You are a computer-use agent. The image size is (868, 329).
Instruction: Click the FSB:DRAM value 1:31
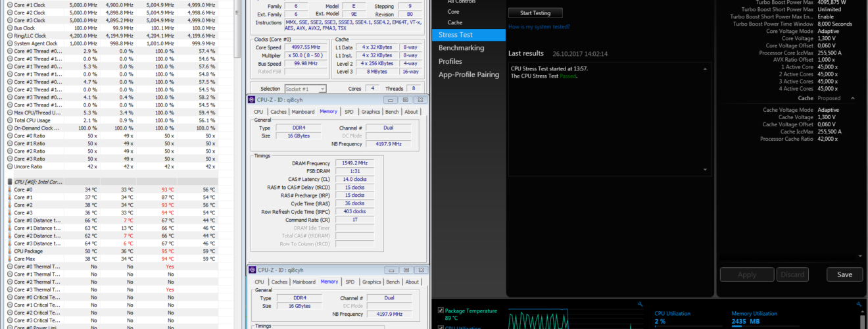(354, 171)
